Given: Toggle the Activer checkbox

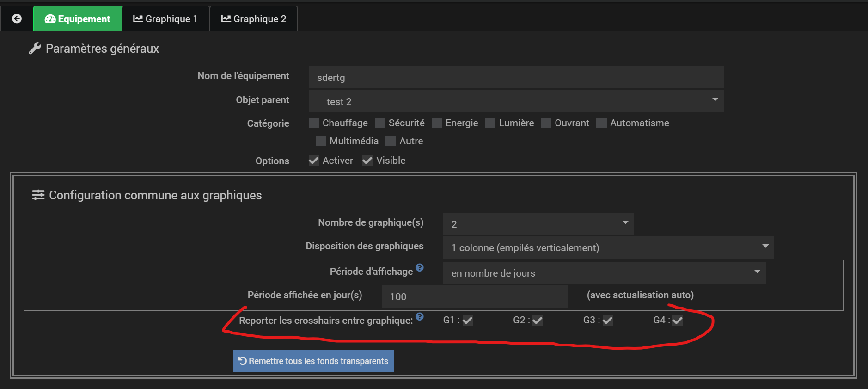Looking at the screenshot, I should [314, 161].
